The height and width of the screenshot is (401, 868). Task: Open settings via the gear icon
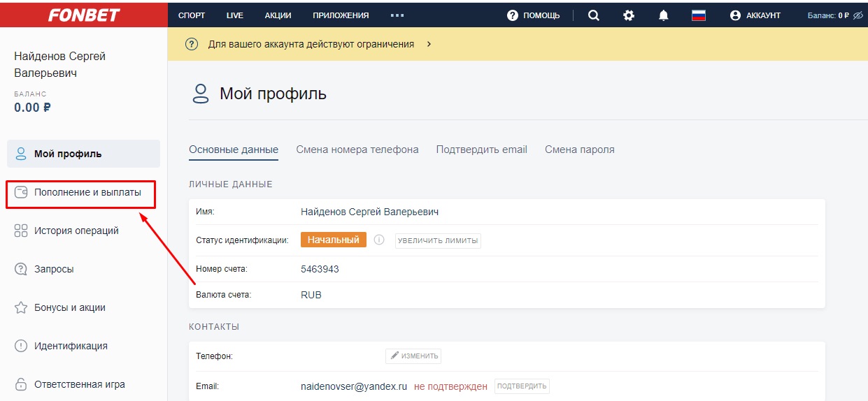point(629,15)
